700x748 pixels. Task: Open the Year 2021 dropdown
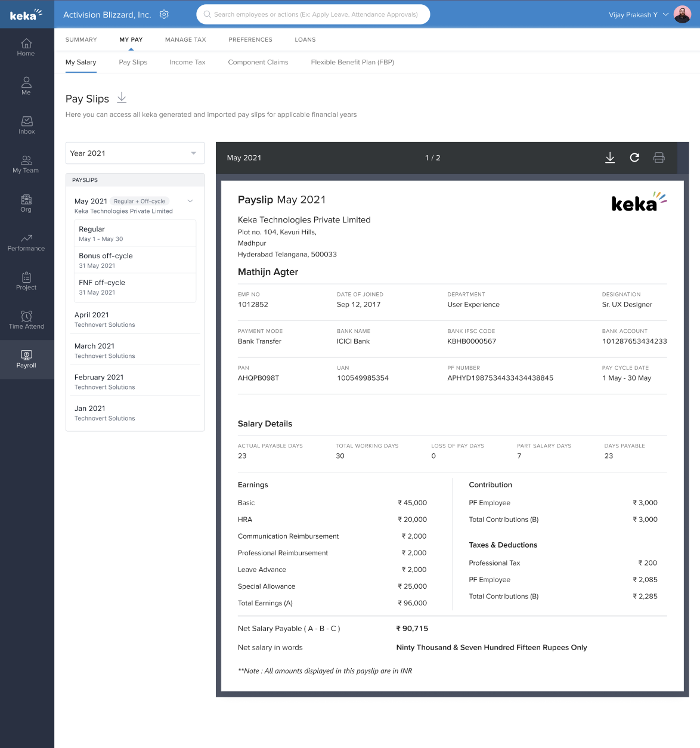click(135, 153)
